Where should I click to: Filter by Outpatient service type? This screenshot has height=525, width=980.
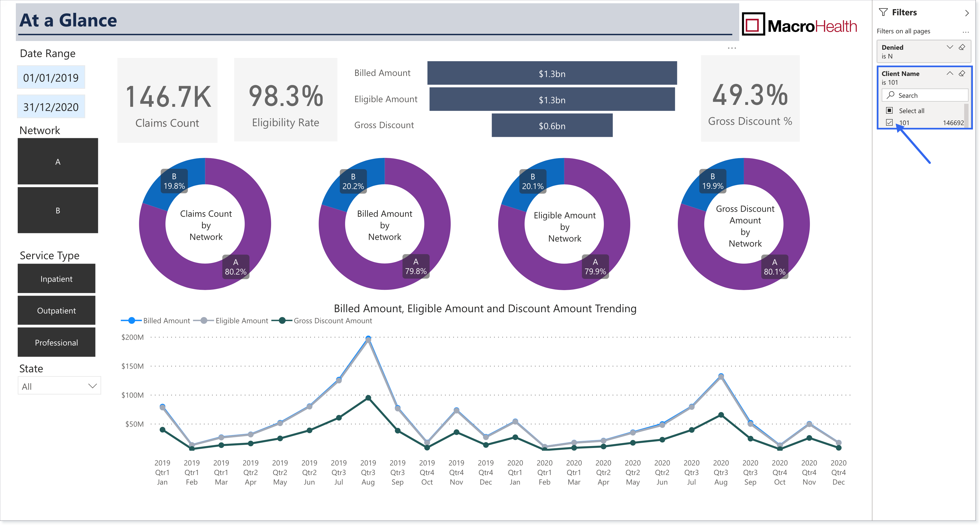[56, 310]
